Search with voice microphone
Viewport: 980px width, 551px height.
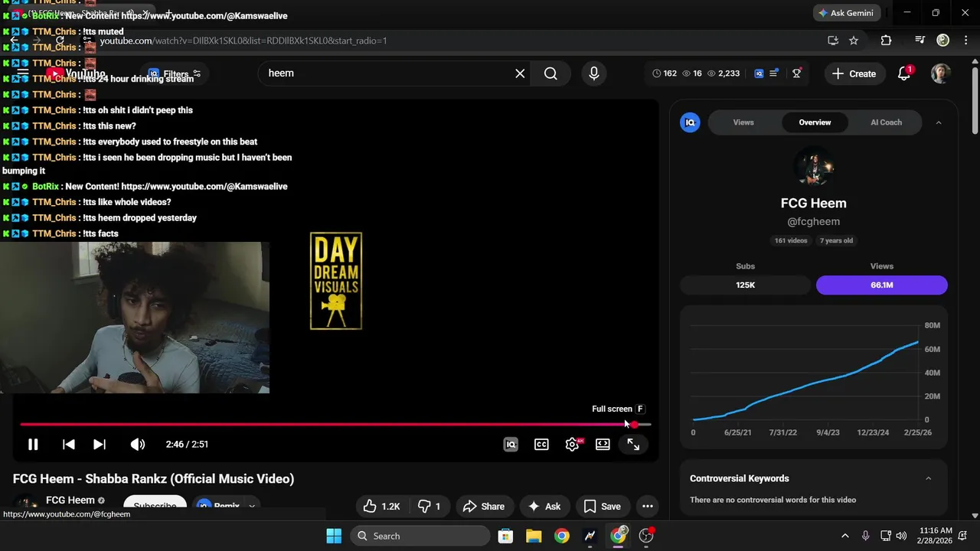(593, 73)
